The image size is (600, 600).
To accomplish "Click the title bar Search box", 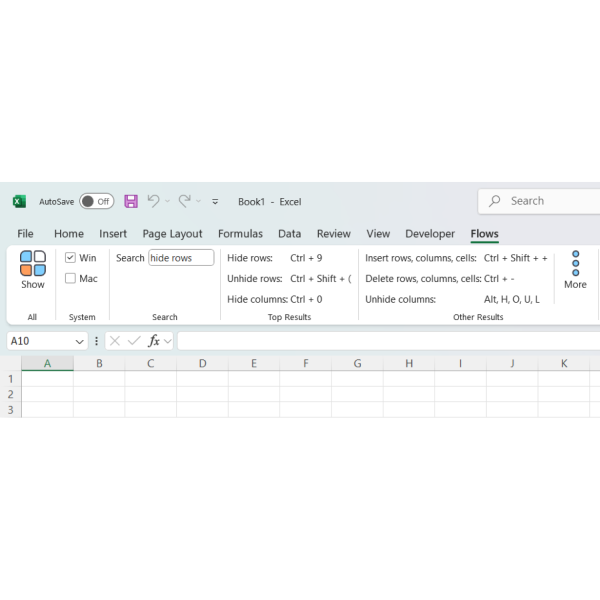I will click(539, 201).
